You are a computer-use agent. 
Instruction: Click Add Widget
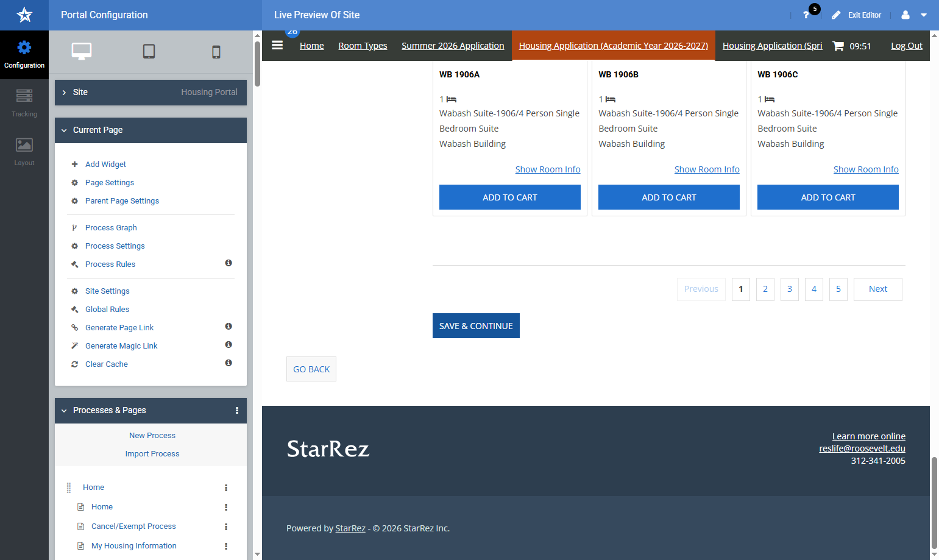(x=105, y=165)
